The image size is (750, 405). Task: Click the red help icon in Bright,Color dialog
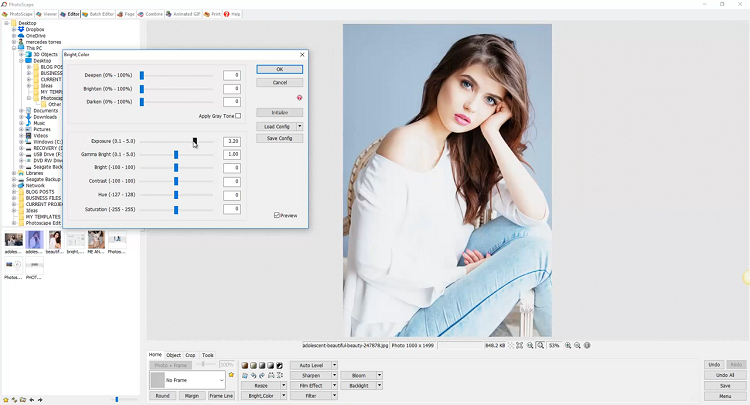tap(299, 98)
